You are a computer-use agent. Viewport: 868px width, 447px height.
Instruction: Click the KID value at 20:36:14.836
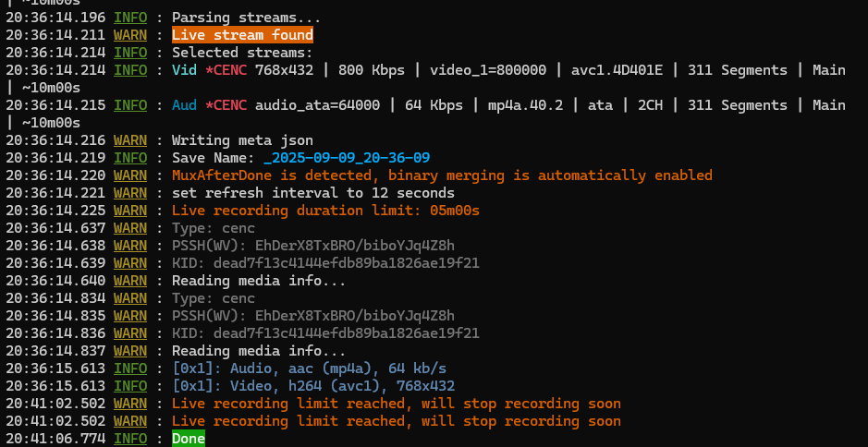pos(325,333)
